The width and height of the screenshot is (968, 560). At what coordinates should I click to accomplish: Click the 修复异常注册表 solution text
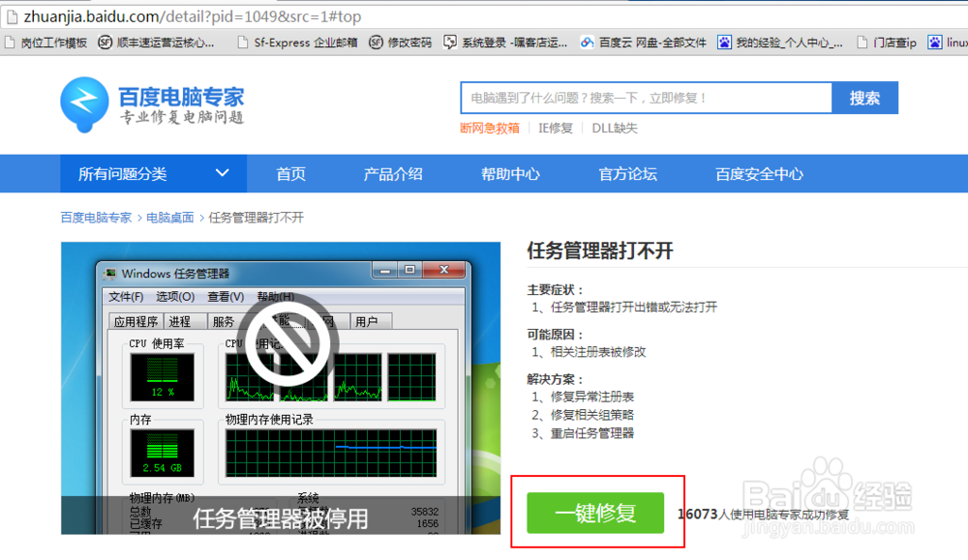[592, 397]
